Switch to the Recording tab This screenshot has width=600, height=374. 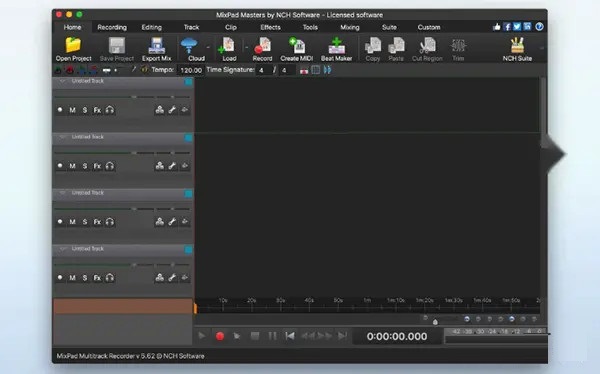click(112, 27)
